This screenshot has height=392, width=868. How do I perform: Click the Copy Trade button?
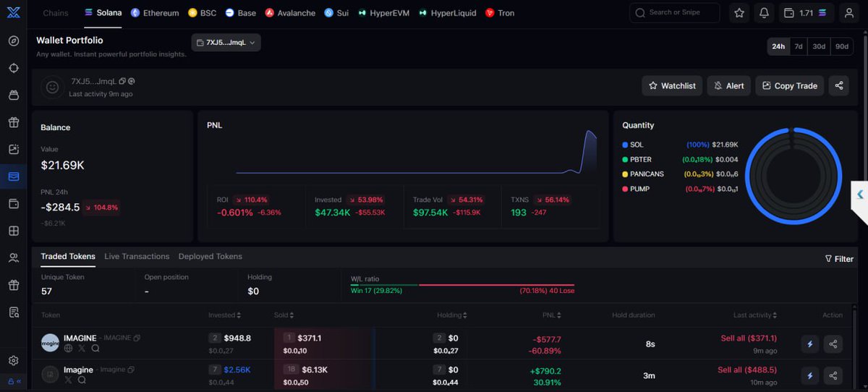[x=790, y=85]
